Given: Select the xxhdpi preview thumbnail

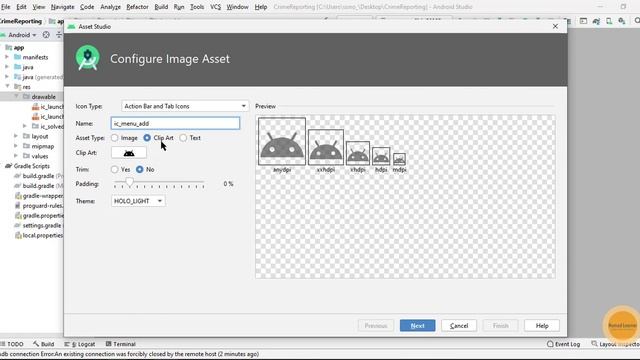Looking at the screenshot, I should [x=326, y=147].
